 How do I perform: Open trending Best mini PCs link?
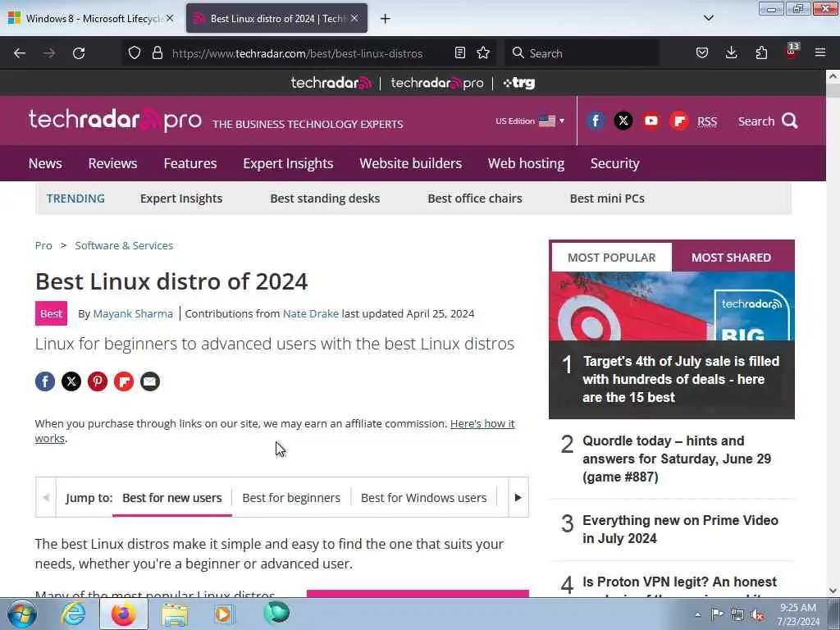click(x=607, y=199)
